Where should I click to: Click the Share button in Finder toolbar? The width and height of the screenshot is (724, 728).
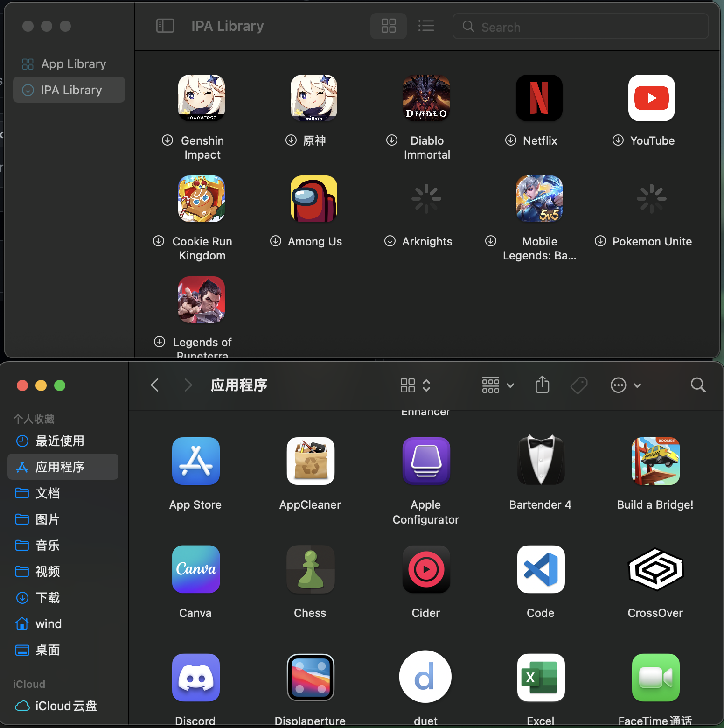coord(542,385)
